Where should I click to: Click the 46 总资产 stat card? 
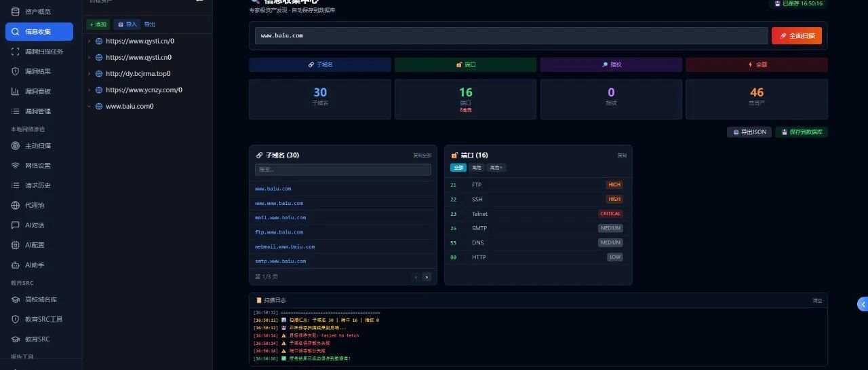click(757, 99)
